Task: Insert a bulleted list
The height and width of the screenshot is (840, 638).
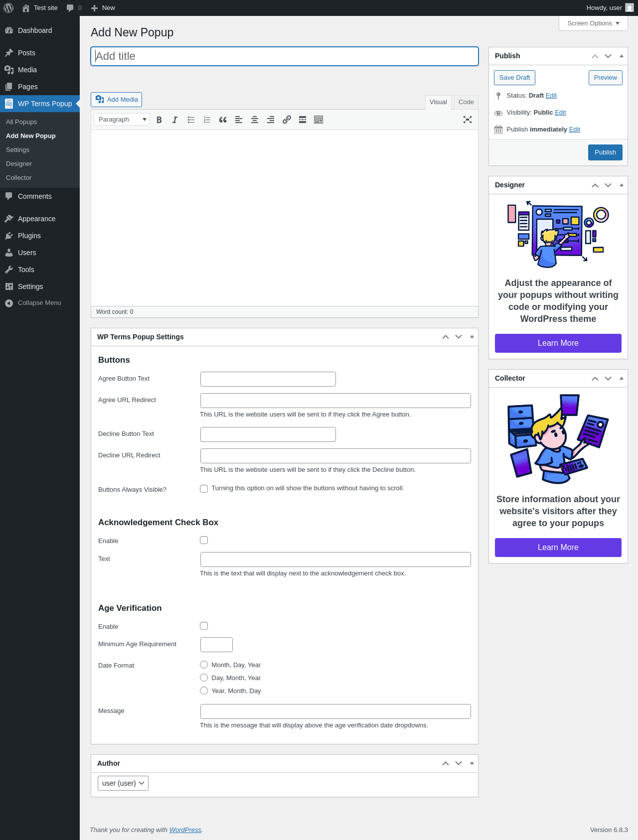Action: click(x=191, y=120)
